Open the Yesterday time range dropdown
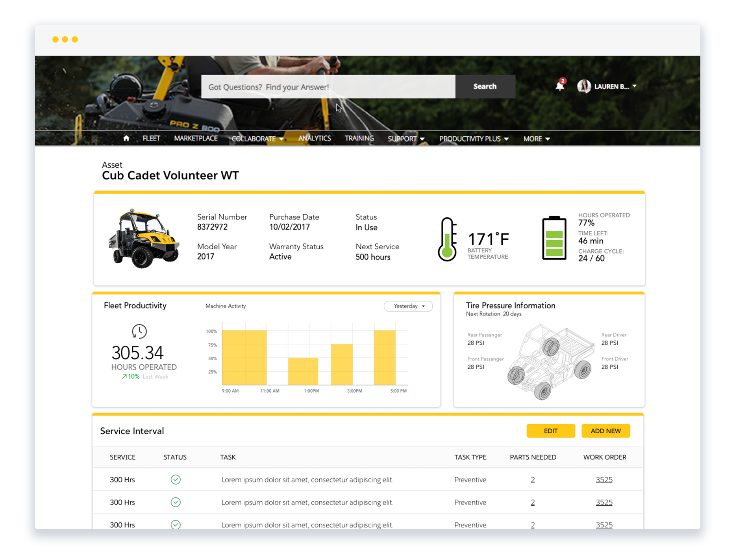This screenshot has height=560, width=735. click(408, 306)
